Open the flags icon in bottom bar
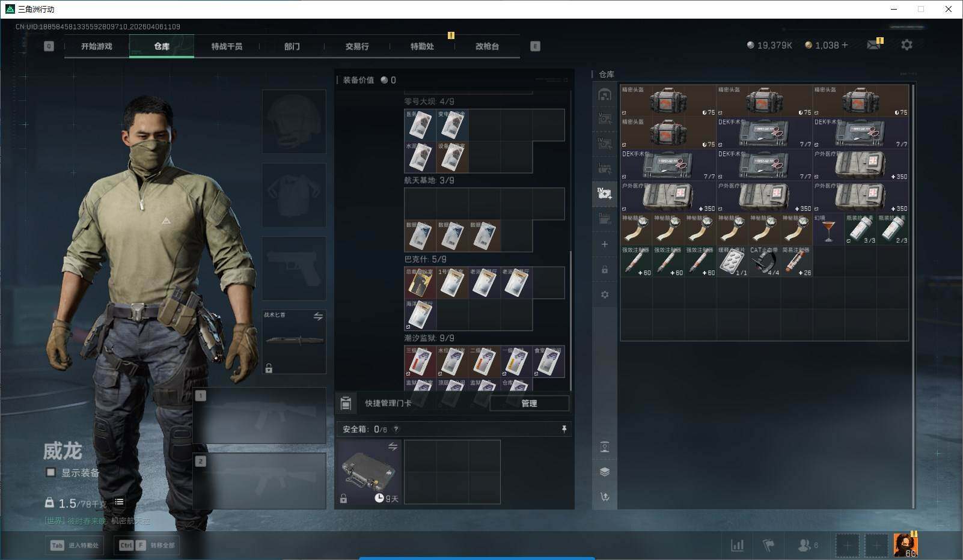Screen dimensions: 963x560 coord(768,545)
